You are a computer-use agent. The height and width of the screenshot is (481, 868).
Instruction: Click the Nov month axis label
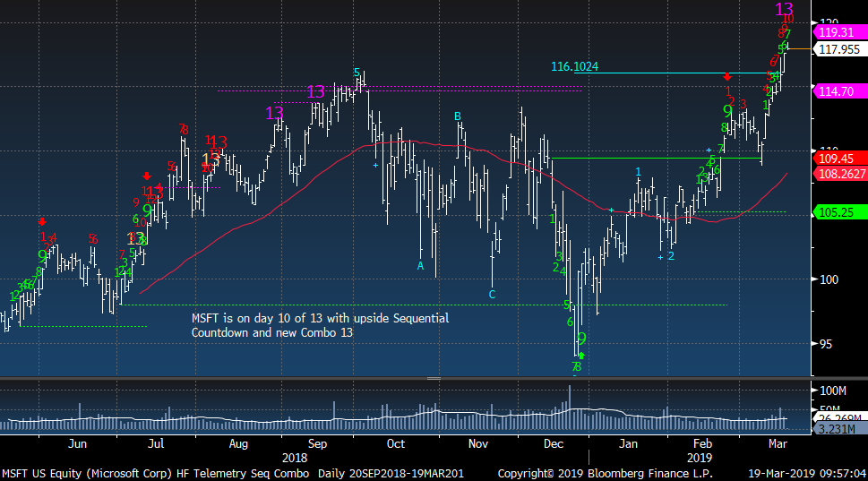pos(478,444)
